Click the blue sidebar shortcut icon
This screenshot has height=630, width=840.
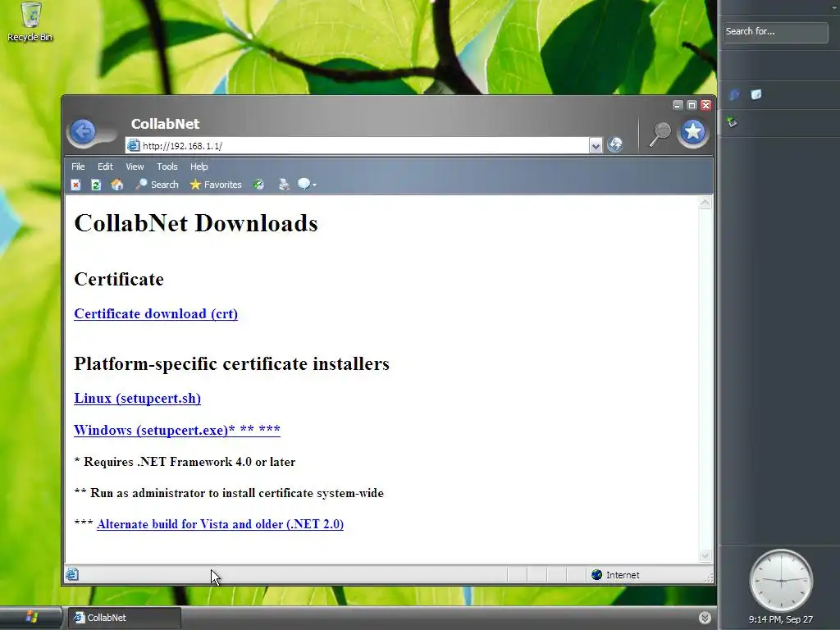(734, 95)
